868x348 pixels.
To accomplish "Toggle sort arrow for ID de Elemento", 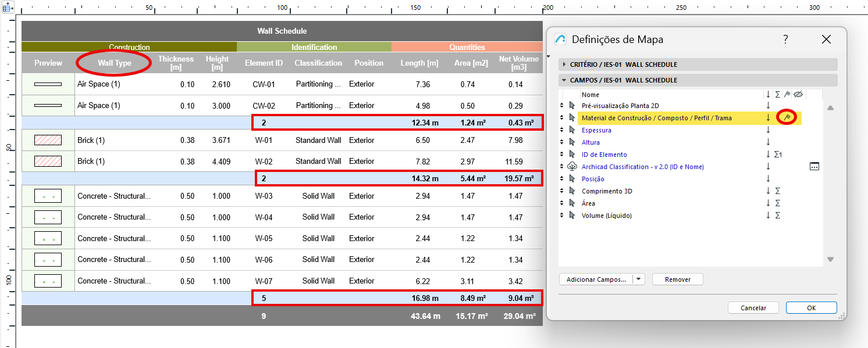I will pyautogui.click(x=768, y=155).
